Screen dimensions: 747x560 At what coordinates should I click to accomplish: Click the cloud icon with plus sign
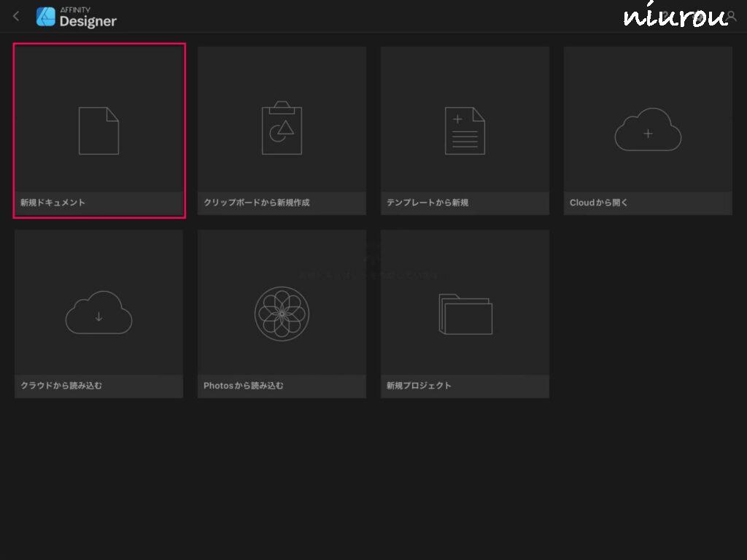648,130
